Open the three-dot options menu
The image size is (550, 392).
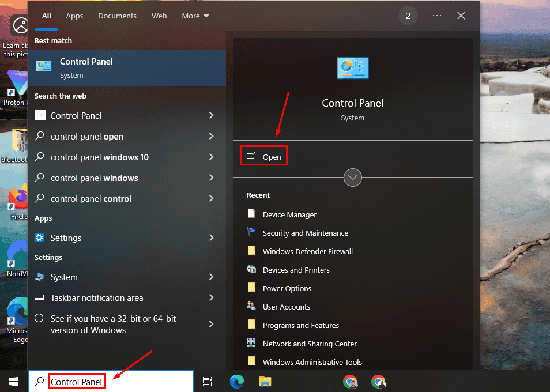click(436, 16)
